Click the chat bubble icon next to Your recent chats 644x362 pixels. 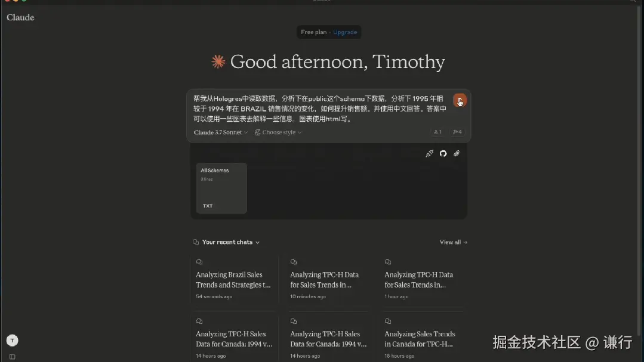(x=196, y=242)
